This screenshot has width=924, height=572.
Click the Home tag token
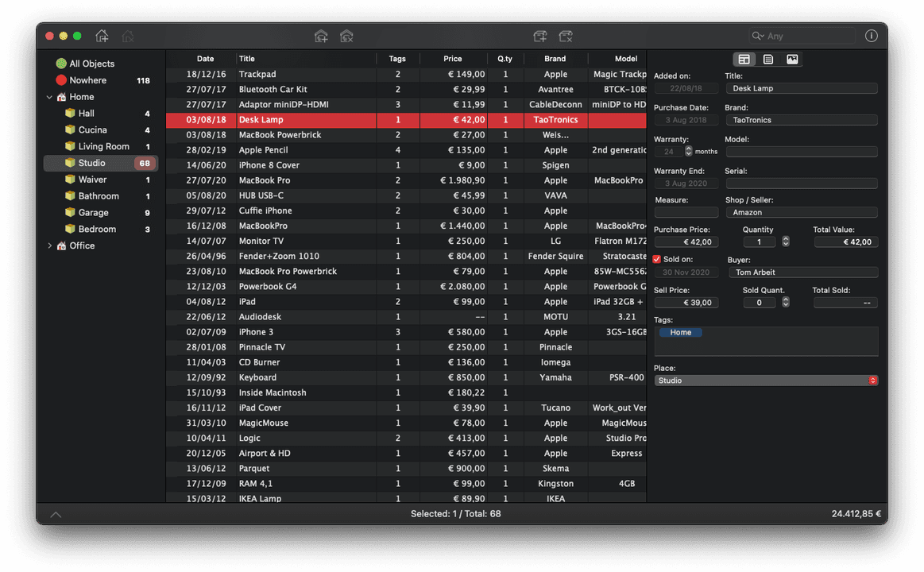680,333
